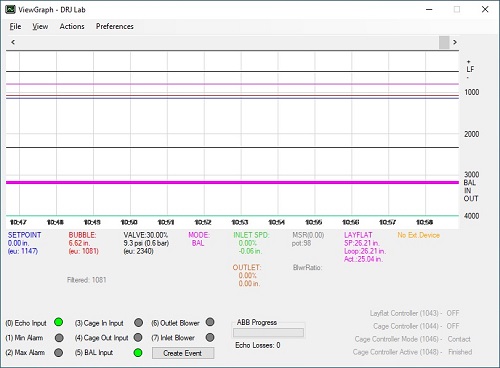Click the Act.:25.04 in. value
This screenshot has width=500, height=368.
(x=363, y=259)
